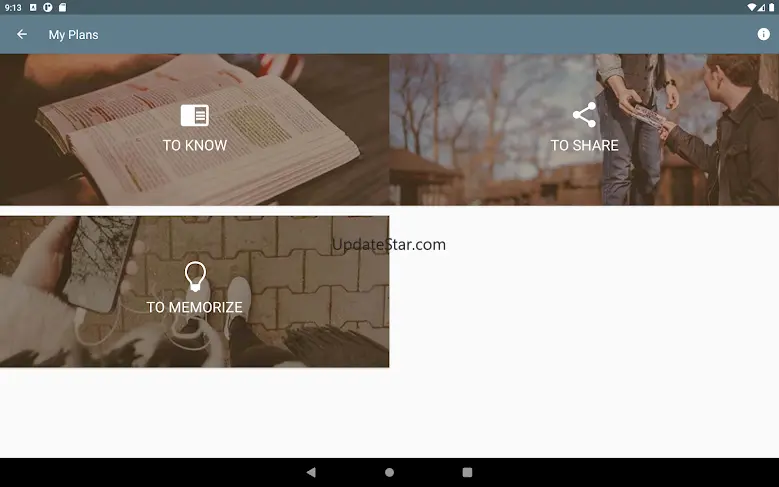Go back using the header arrow
The height and width of the screenshot is (487, 779).
point(21,34)
